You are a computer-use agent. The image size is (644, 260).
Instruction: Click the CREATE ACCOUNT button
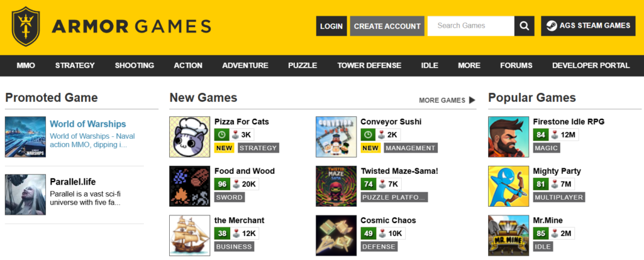[387, 26]
